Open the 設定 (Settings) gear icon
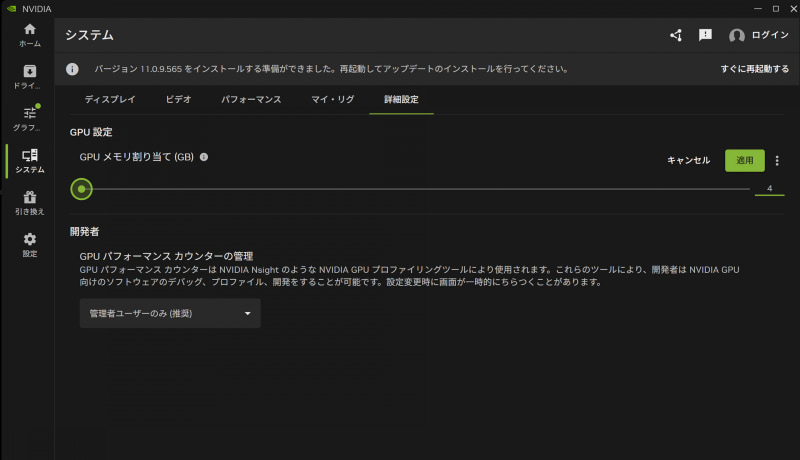The height and width of the screenshot is (460, 800). click(x=30, y=245)
